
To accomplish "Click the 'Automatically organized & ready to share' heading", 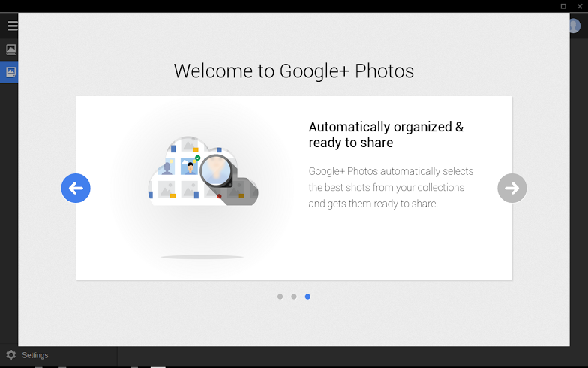I will coord(385,134).
